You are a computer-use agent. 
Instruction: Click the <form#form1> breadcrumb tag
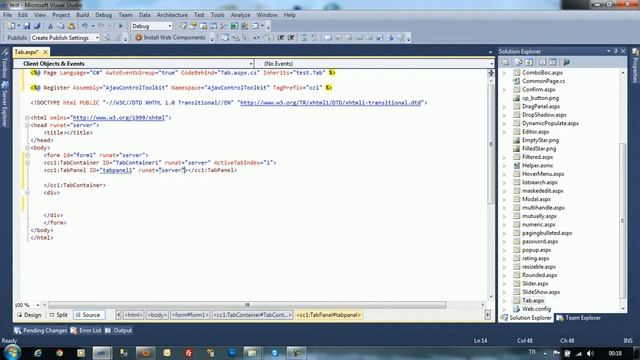point(190,315)
